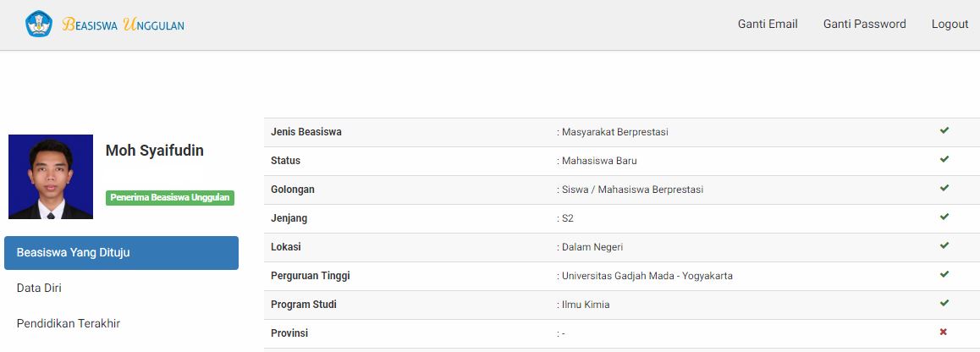Click the Moh Syaifudin profile photo
Image resolution: width=980 pixels, height=352 pixels.
[x=51, y=177]
